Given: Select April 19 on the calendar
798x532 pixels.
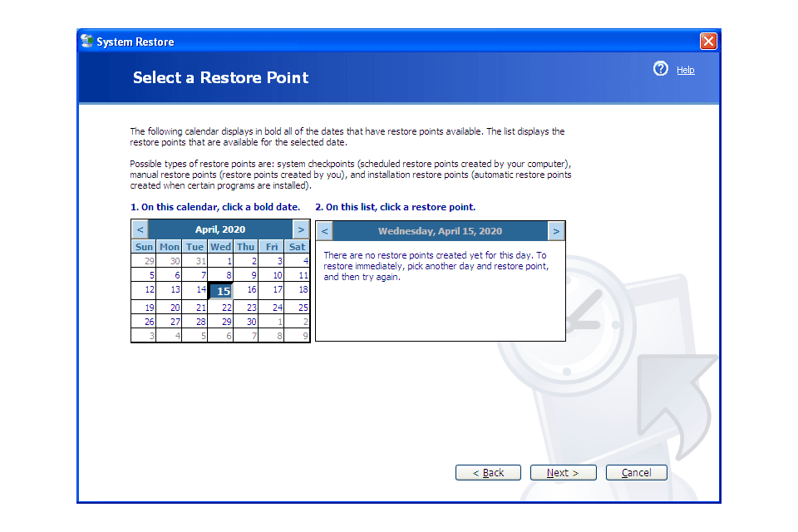Looking at the screenshot, I should (x=145, y=308).
